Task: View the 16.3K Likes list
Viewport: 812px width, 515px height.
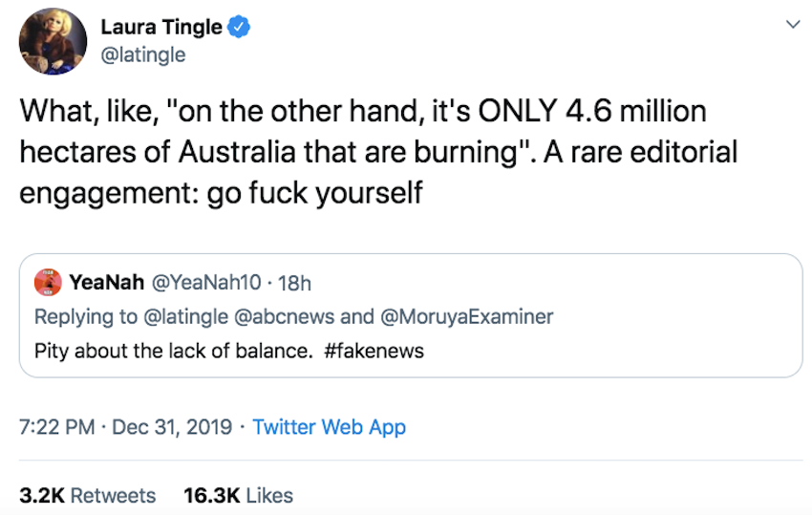Action: pyautogui.click(x=238, y=496)
